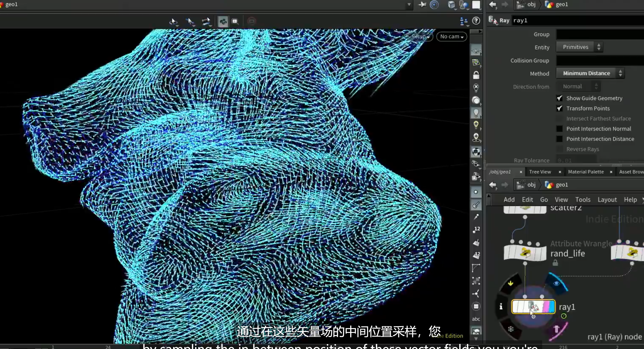Click the pin pane icon in top bar

tap(422, 4)
